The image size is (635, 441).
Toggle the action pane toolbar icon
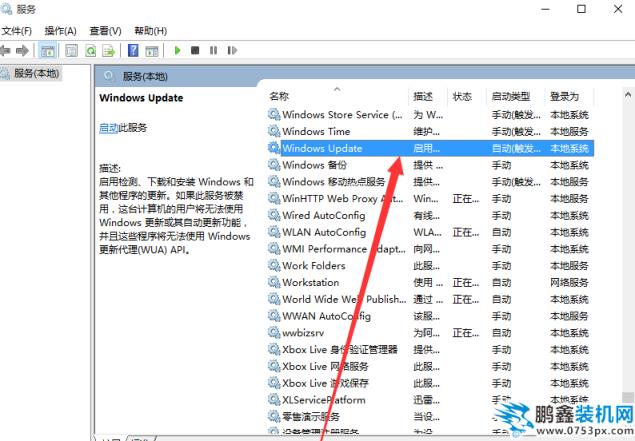pos(152,51)
